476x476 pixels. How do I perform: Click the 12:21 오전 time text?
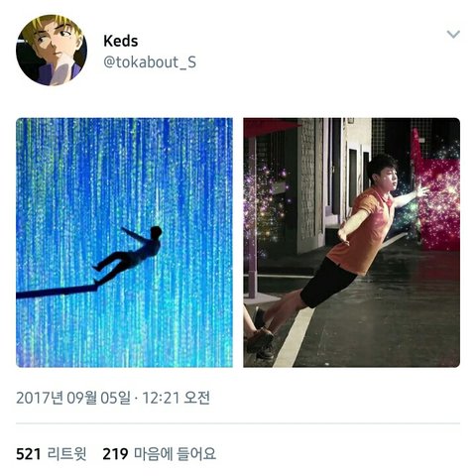tap(177, 398)
